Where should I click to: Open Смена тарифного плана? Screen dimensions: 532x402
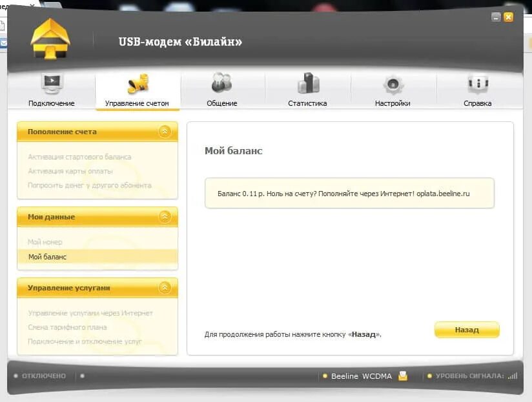coord(67,327)
